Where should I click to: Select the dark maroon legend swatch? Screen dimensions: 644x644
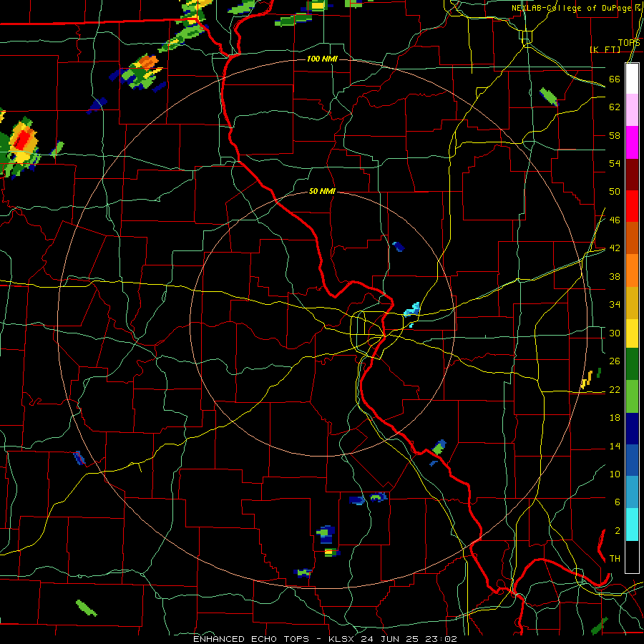point(632,175)
